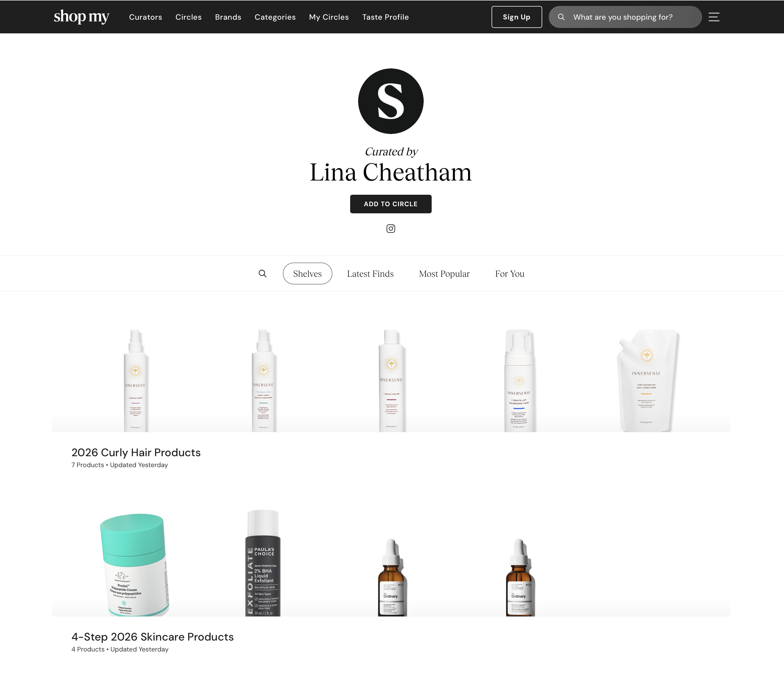784x675 pixels.
Task: Click the Paula's Choice BHA Exfoliant thumbnail
Action: point(263,563)
